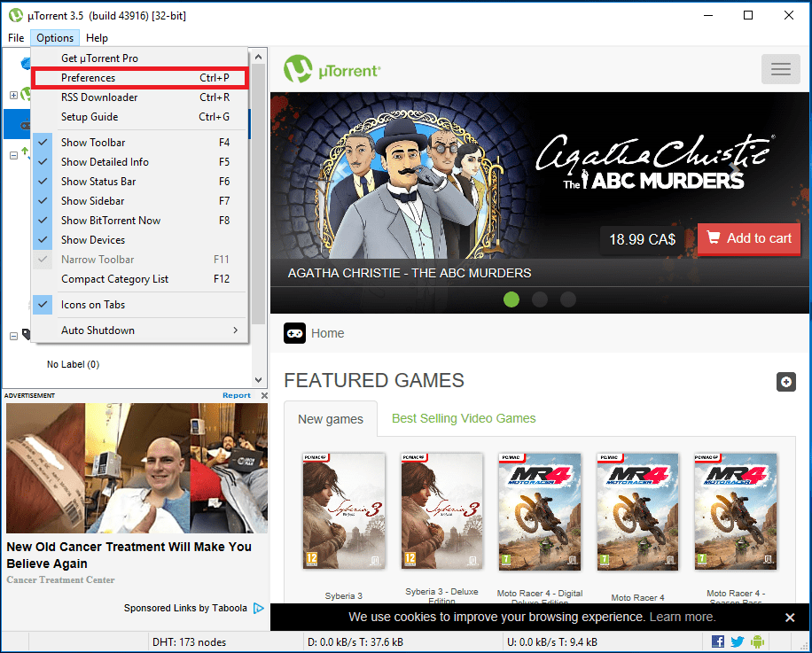Image resolution: width=812 pixels, height=653 pixels.
Task: Click the Taboola arrow icon under the ad
Action: coord(259,608)
